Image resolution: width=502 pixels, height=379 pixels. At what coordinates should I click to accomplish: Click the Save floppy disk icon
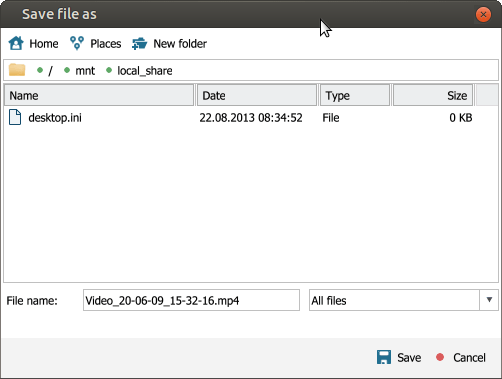tap(384, 357)
